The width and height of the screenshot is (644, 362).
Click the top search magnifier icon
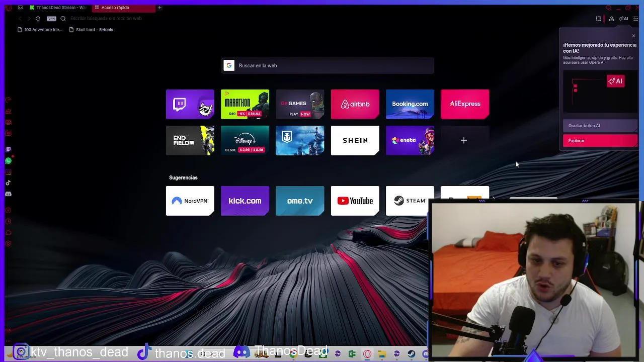pos(608,8)
